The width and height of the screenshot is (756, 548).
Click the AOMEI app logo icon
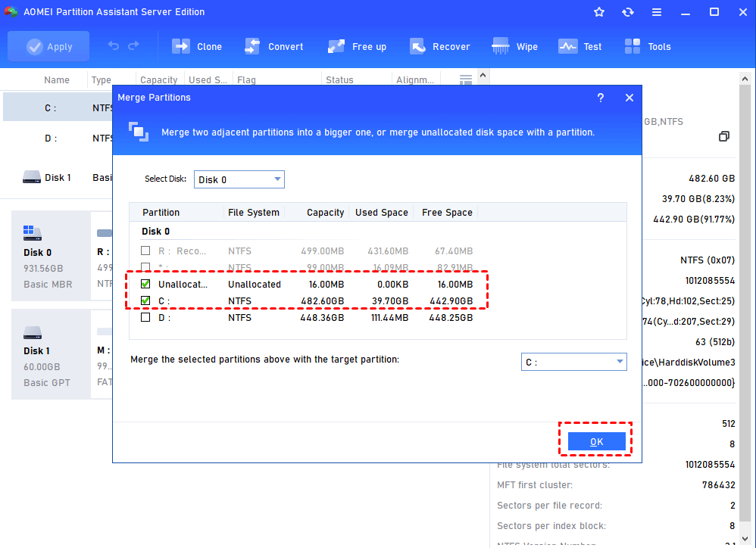point(11,11)
